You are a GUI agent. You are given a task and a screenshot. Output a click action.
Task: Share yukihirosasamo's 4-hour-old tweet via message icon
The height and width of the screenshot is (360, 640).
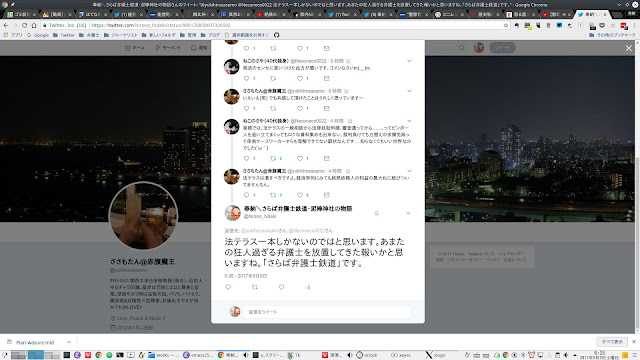[327, 195]
